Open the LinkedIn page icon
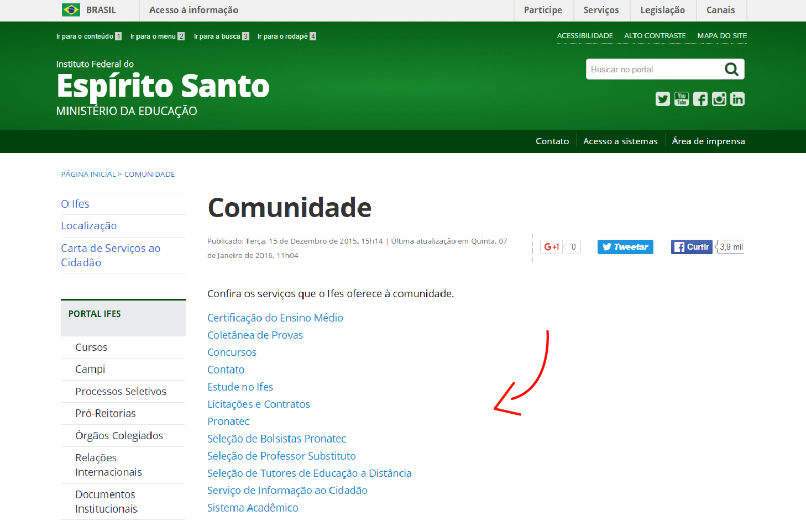The height and width of the screenshot is (532, 806). [737, 99]
